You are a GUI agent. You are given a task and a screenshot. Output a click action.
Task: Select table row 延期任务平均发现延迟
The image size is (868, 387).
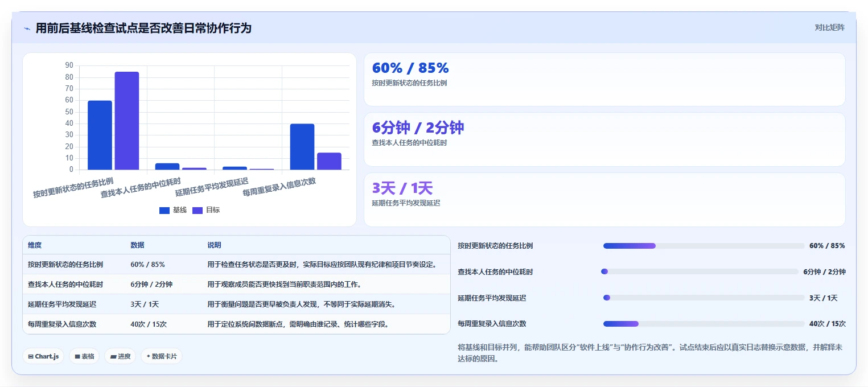236,304
